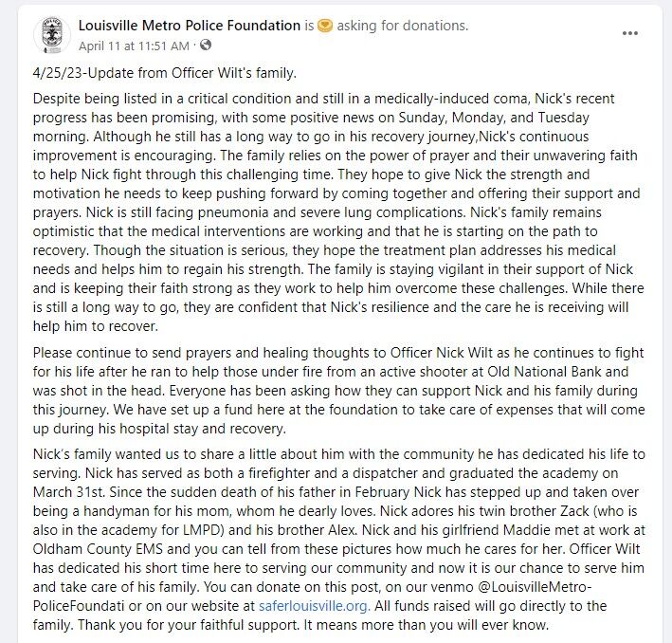672x643 pixels.
Task: Click the donation heart emoji icon
Action: (325, 25)
